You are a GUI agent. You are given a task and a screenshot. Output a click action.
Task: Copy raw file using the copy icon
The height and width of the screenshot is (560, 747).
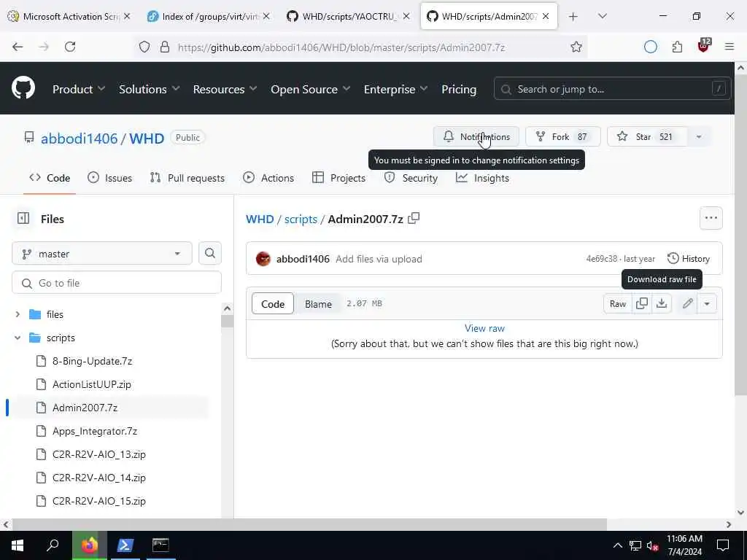click(642, 303)
